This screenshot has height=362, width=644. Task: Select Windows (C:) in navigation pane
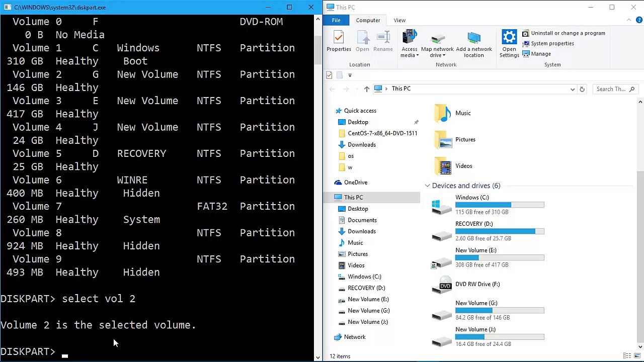(x=364, y=277)
